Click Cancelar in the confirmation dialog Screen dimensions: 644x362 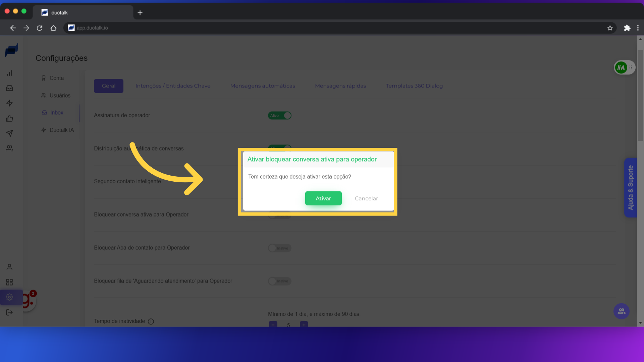pyautogui.click(x=366, y=198)
